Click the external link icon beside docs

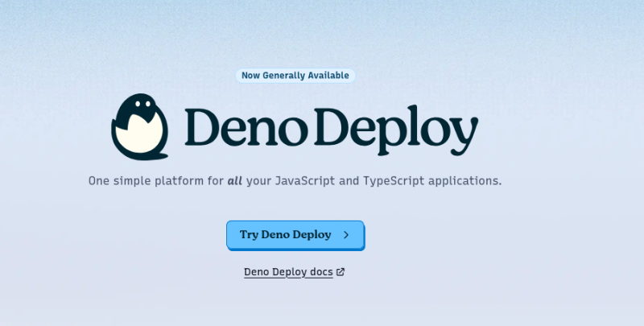341,272
